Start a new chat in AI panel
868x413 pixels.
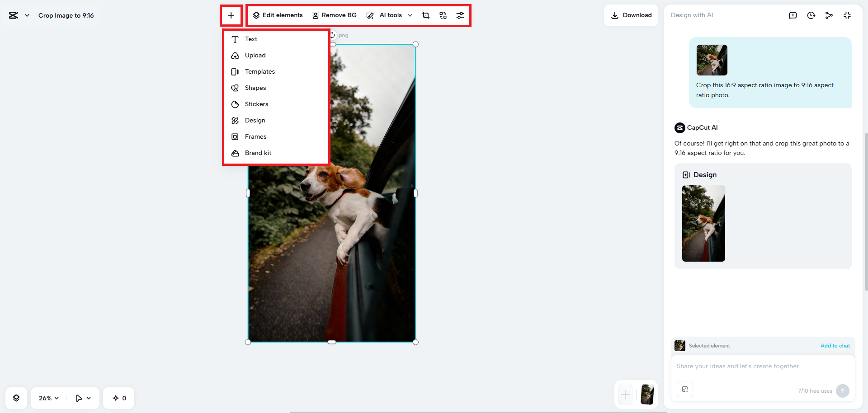(793, 15)
